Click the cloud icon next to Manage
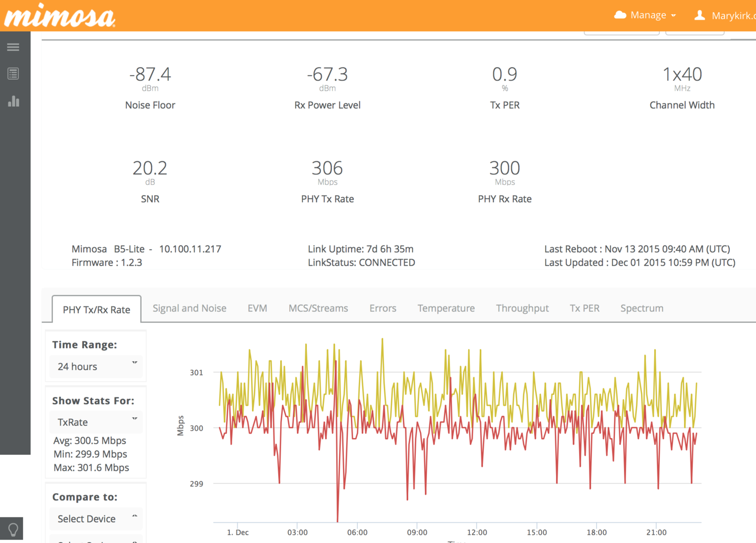The height and width of the screenshot is (543, 756). point(620,15)
